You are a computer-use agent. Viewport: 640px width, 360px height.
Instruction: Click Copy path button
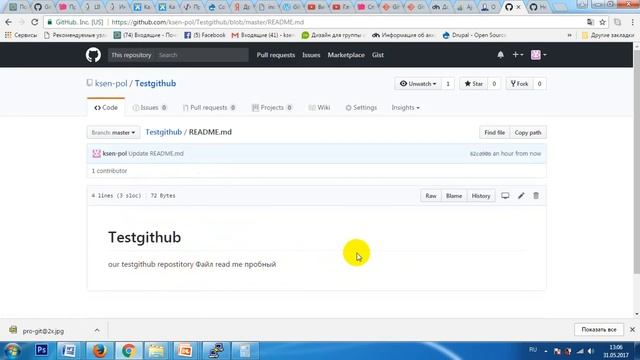click(x=528, y=133)
